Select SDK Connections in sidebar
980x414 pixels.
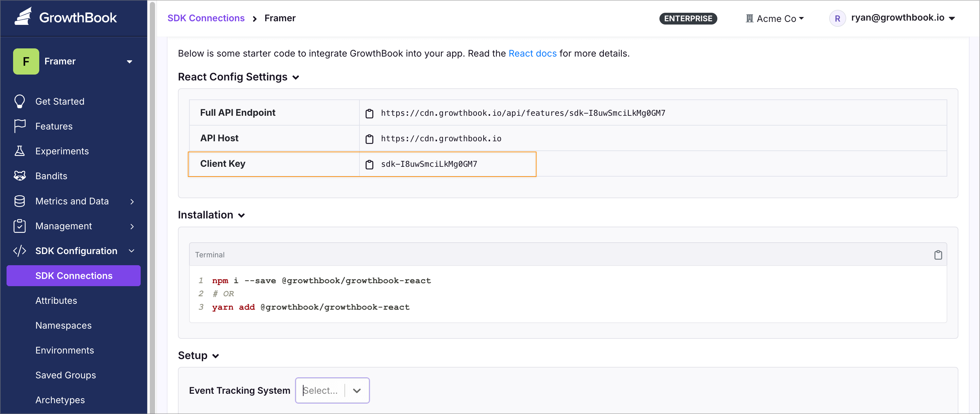point(73,276)
